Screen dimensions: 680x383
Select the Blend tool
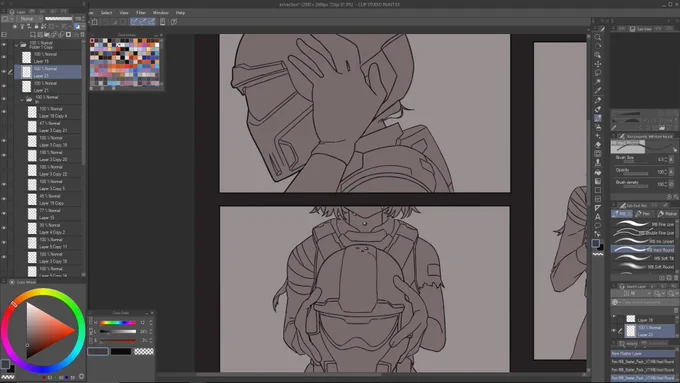598,154
